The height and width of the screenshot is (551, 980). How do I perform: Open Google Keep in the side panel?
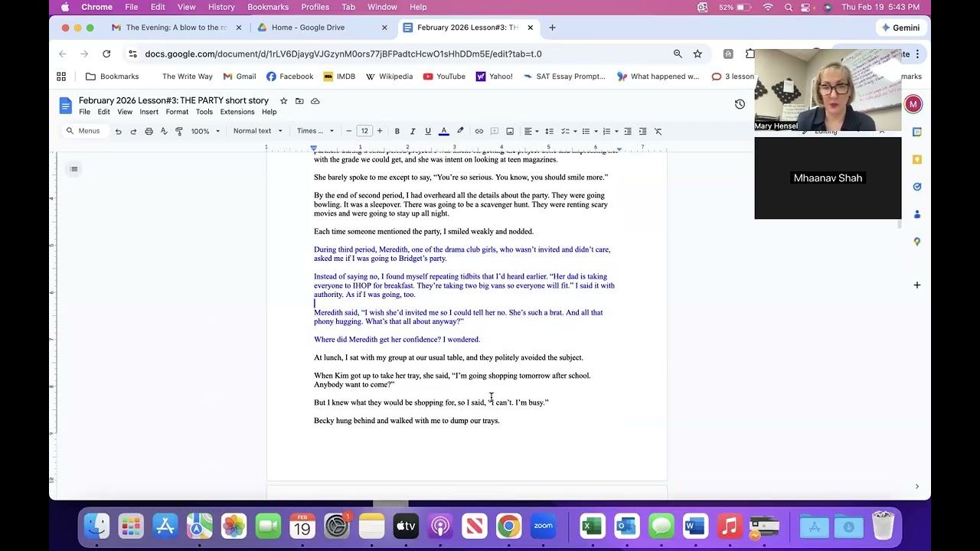click(x=917, y=159)
